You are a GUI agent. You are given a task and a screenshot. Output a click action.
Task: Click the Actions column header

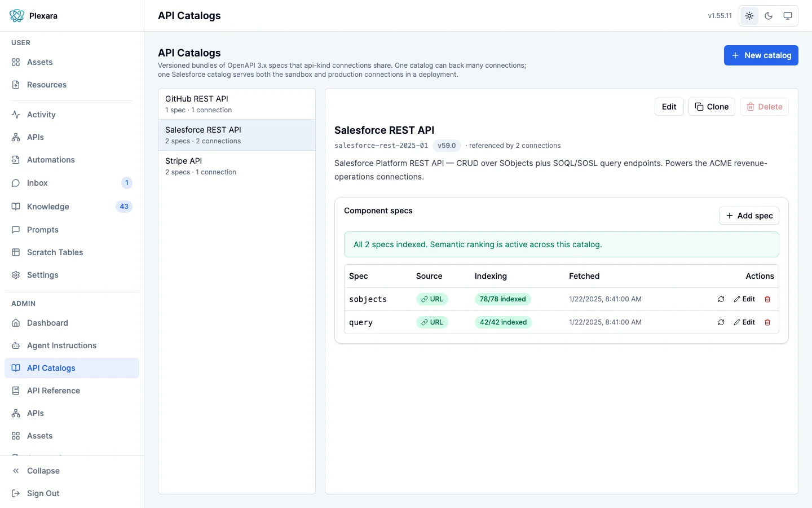(x=760, y=276)
